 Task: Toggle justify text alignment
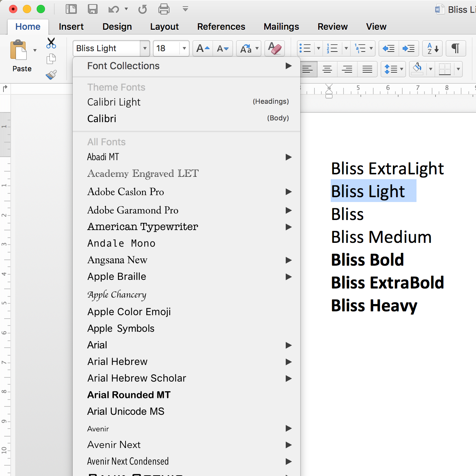pos(367,69)
